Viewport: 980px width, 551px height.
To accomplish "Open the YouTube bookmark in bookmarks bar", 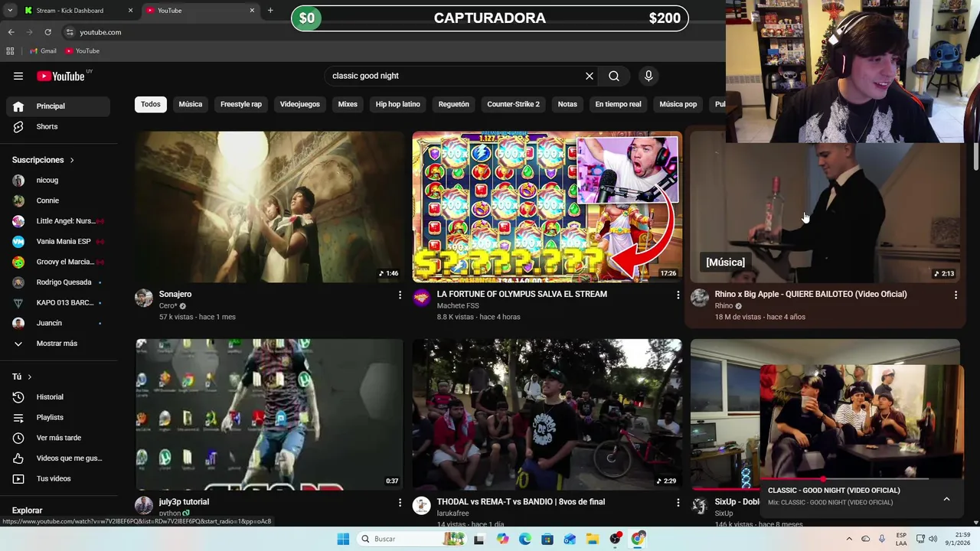I will click(82, 51).
